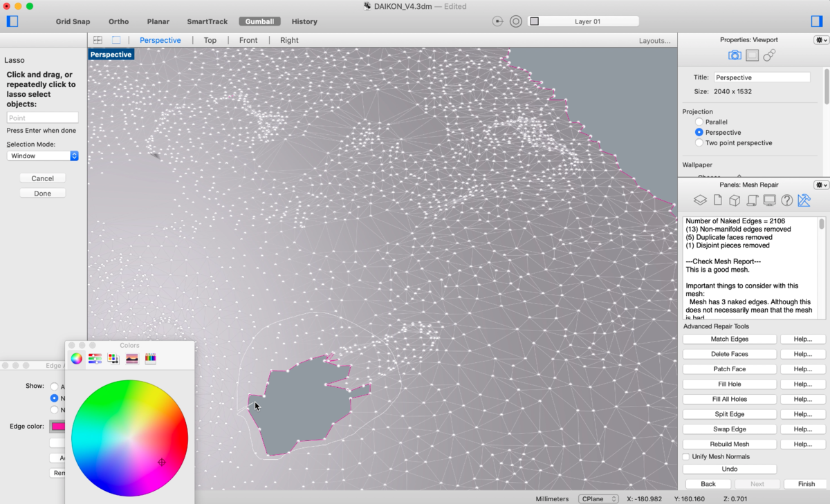Click the object snap target icon
This screenshot has height=504, width=830.
tap(498, 21)
